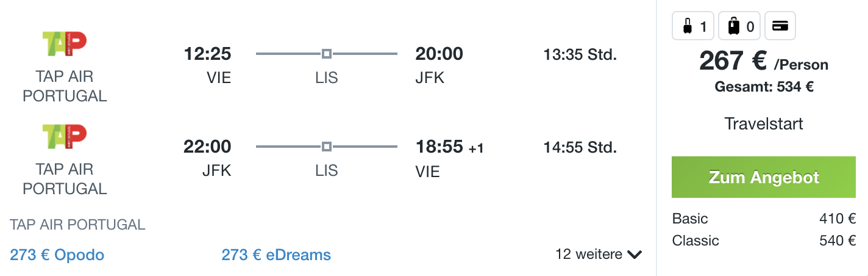Select the Basic fare 410 €
This screenshot has height=276, width=868.
tap(764, 219)
